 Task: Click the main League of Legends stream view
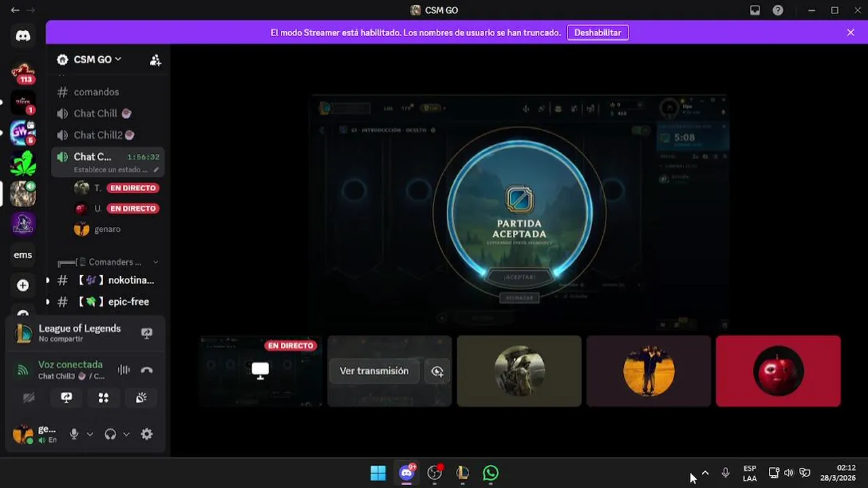519,212
